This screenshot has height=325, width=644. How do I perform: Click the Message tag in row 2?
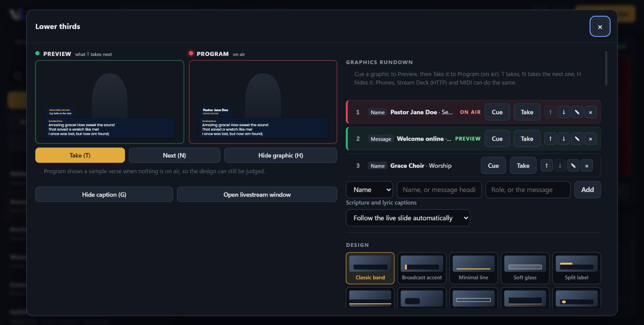[381, 139]
